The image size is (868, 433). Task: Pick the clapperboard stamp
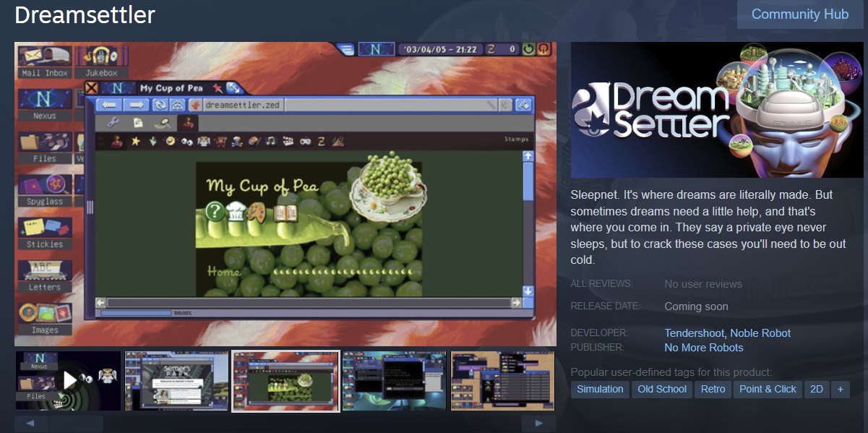[x=288, y=141]
